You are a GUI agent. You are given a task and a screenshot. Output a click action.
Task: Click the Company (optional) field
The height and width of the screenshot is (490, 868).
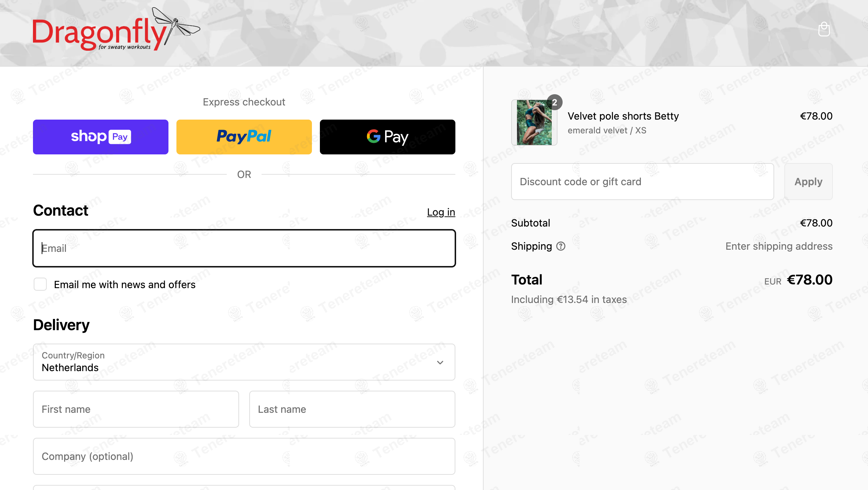point(244,456)
